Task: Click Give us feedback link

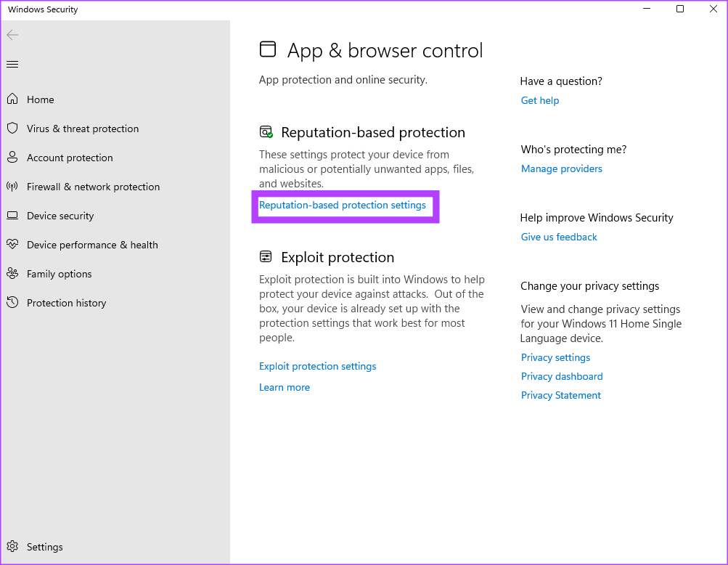Action: pyautogui.click(x=559, y=237)
